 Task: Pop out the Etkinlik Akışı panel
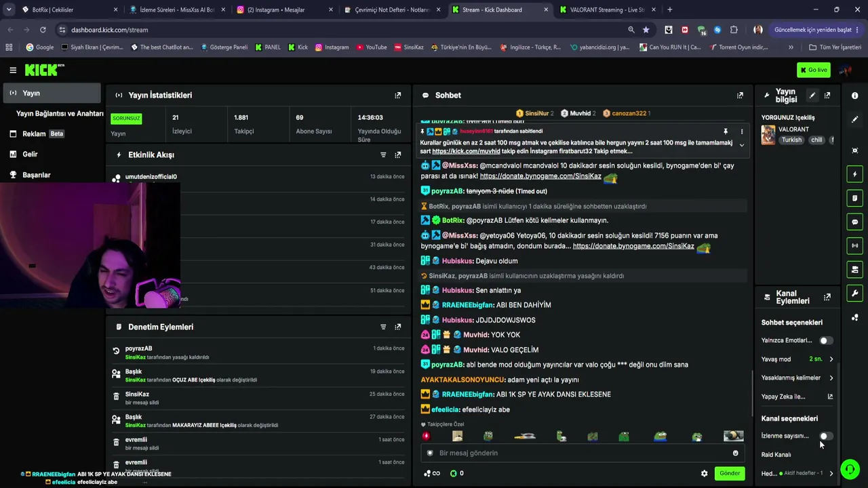click(398, 155)
